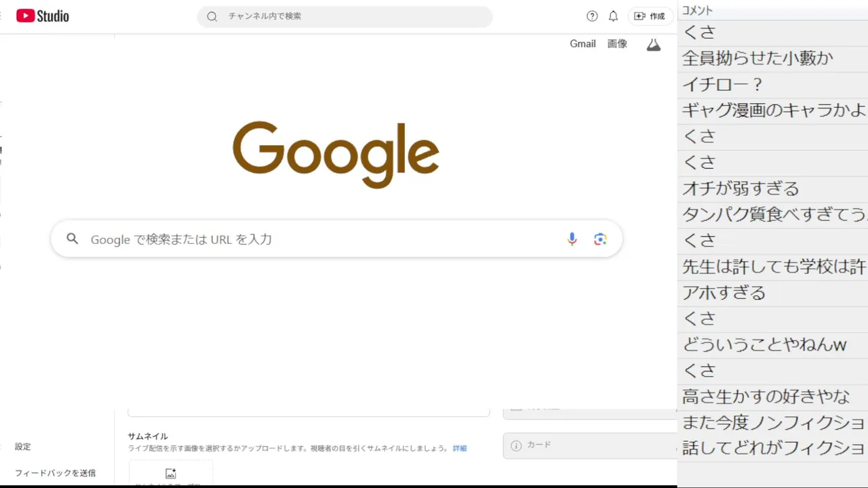868x488 pixels.
Task: Select フィードバックを送信 in the sidebar
Action: coord(56,472)
